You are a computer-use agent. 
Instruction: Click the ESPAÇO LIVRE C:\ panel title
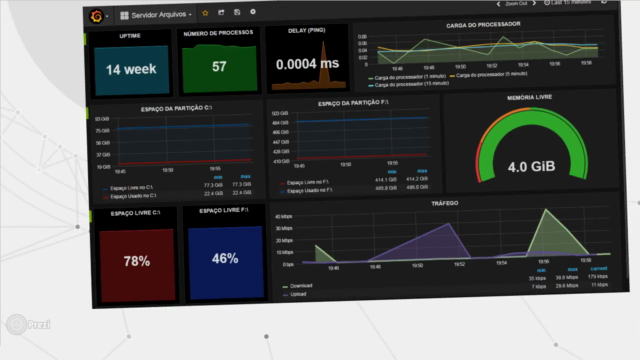pyautogui.click(x=136, y=213)
